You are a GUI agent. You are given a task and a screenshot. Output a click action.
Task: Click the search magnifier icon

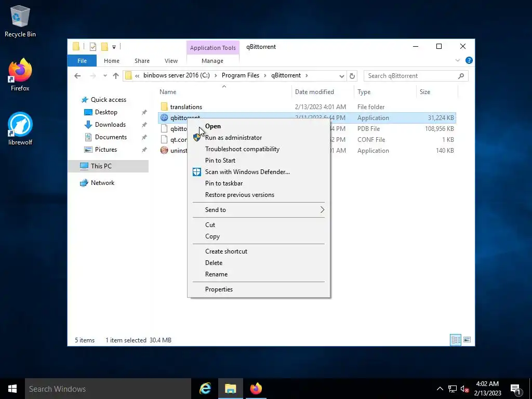(461, 76)
